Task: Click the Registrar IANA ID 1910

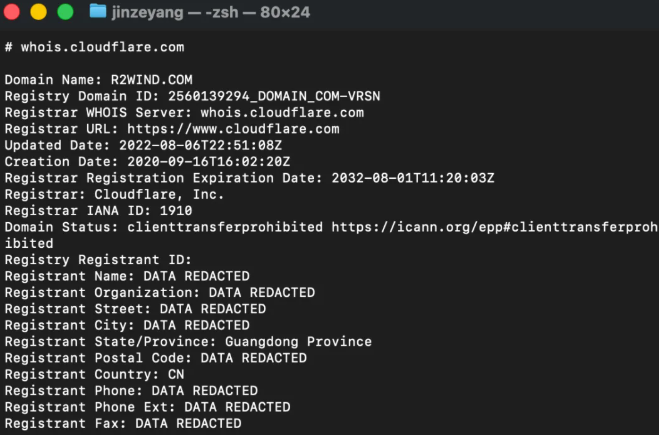Action: (x=176, y=211)
